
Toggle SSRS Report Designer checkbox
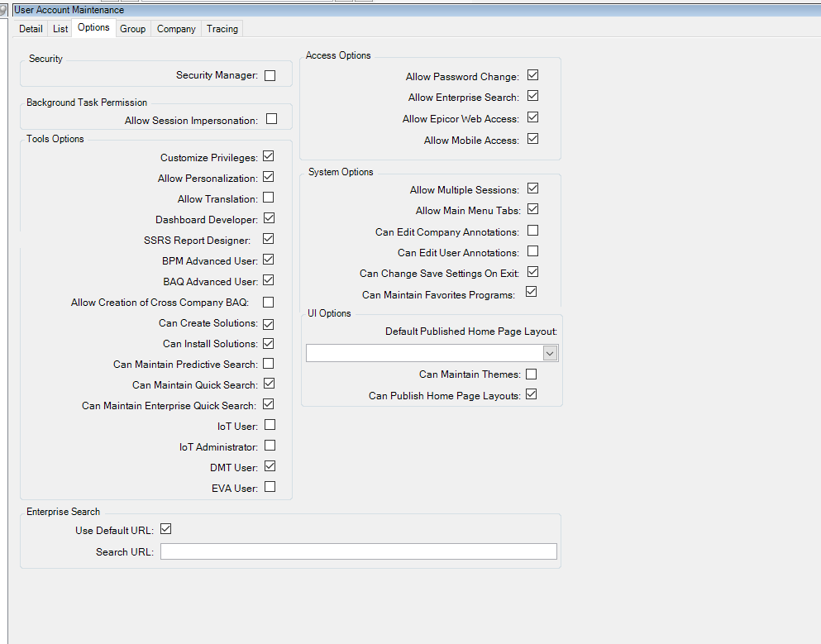(269, 239)
